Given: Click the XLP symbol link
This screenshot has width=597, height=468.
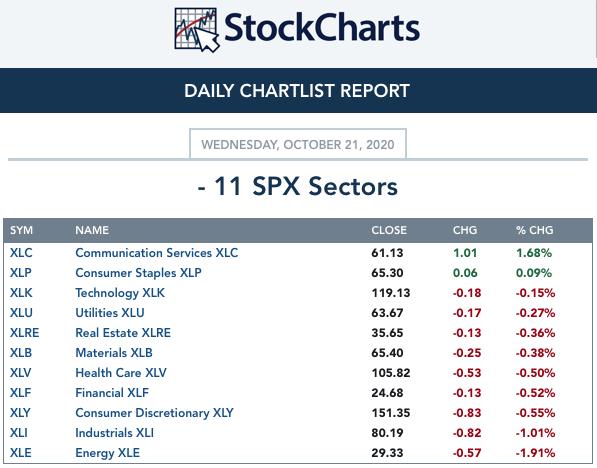Looking at the screenshot, I should pyautogui.click(x=21, y=273).
